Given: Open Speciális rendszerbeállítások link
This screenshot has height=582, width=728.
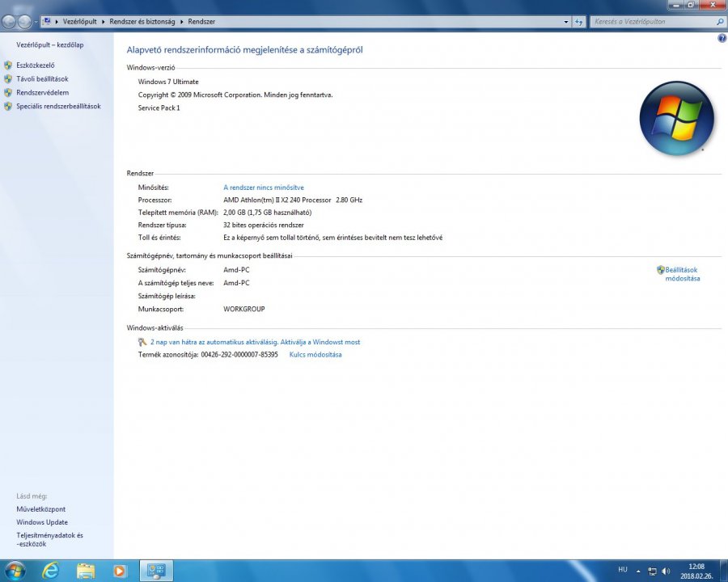Looking at the screenshot, I should pos(58,106).
